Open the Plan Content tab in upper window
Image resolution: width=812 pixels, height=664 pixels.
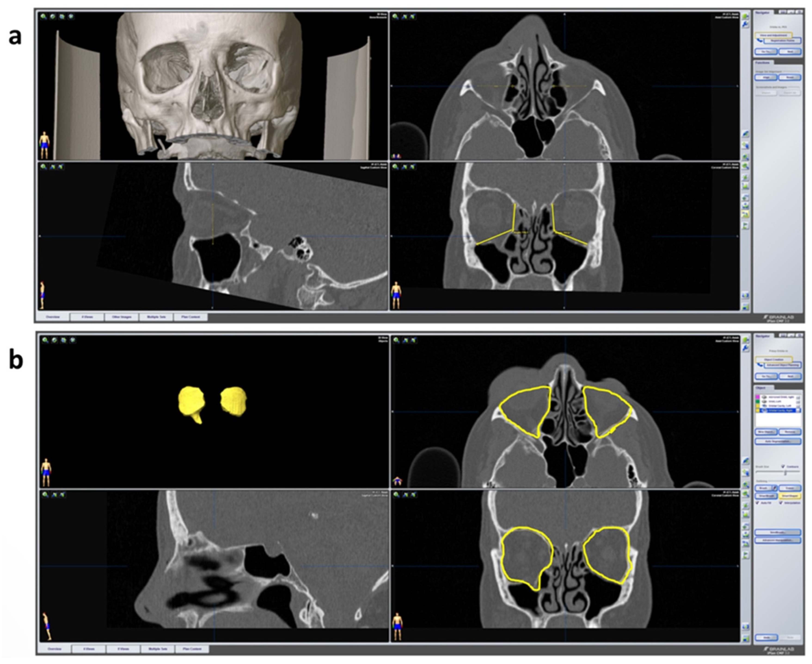[190, 317]
